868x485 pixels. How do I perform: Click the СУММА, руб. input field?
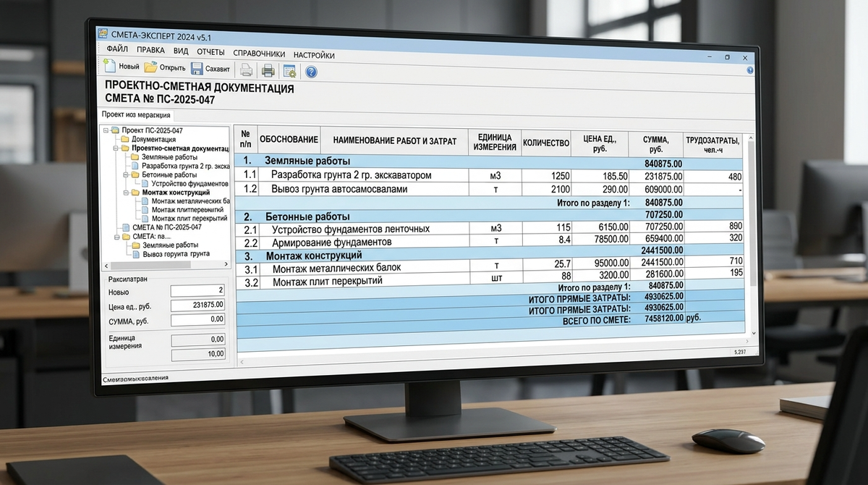(197, 319)
